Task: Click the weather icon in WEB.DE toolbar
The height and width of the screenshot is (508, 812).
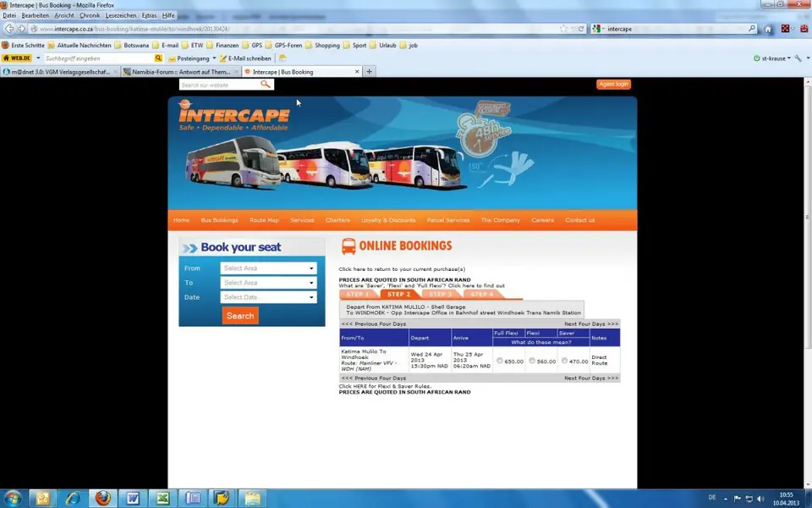Action: [x=283, y=58]
